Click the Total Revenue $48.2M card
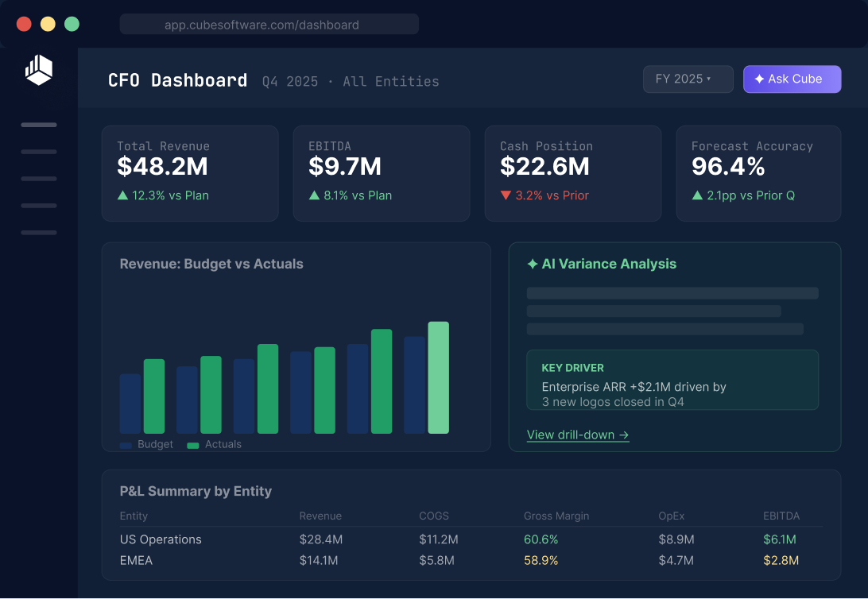Image resolution: width=868 pixels, height=599 pixels. [190, 174]
